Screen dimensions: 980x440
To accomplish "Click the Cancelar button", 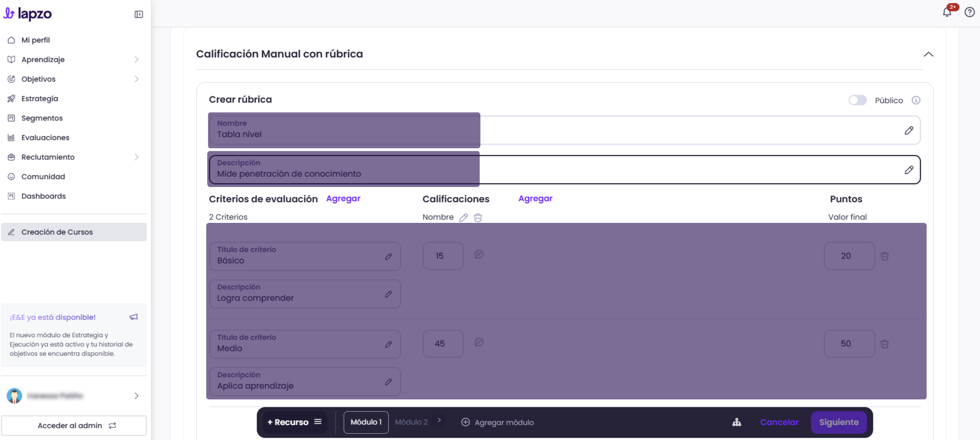I will (780, 422).
